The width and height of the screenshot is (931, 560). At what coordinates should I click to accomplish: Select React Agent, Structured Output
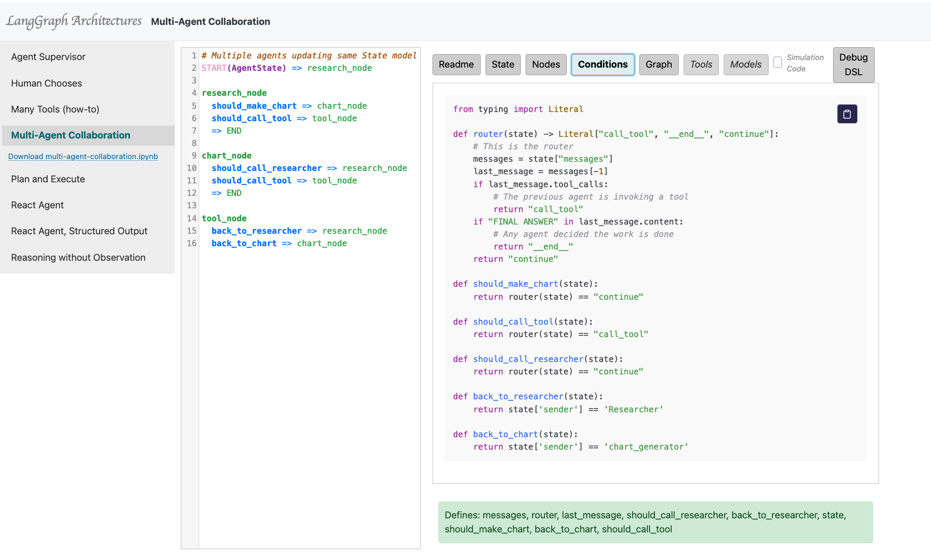[x=79, y=231]
